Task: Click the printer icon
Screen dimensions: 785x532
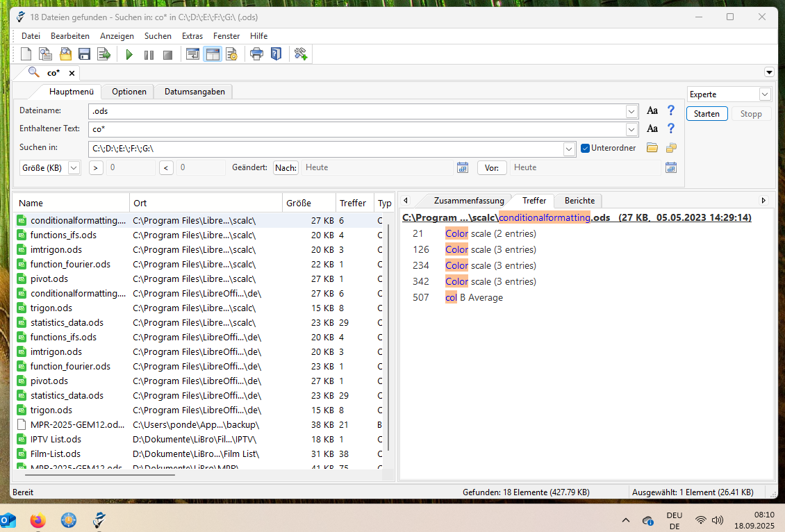Action: tap(256, 54)
